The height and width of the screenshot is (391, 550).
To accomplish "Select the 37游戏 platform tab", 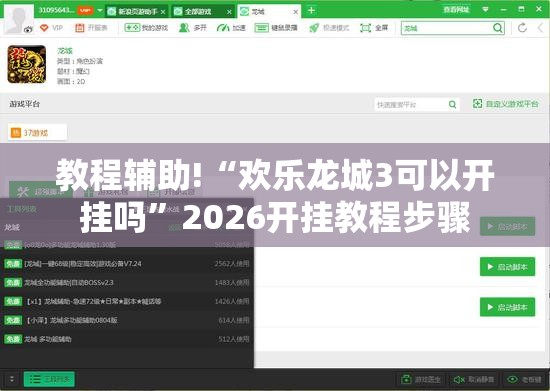I will (x=37, y=133).
